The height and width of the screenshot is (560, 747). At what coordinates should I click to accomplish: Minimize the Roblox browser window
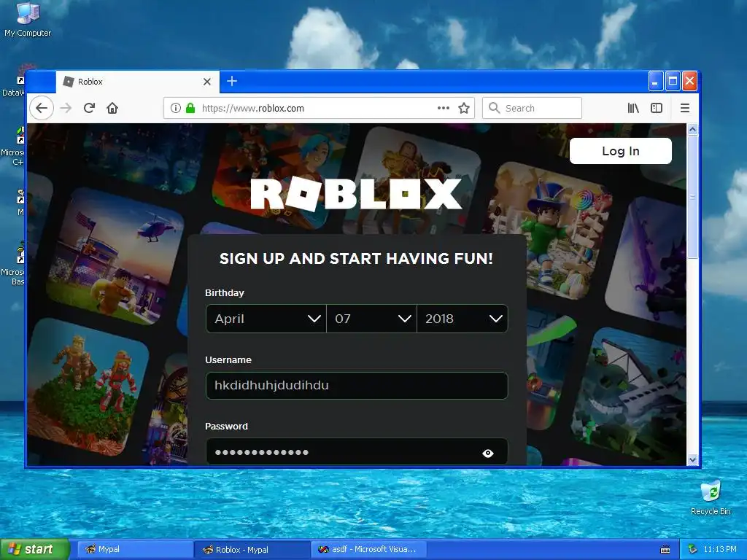click(x=656, y=82)
